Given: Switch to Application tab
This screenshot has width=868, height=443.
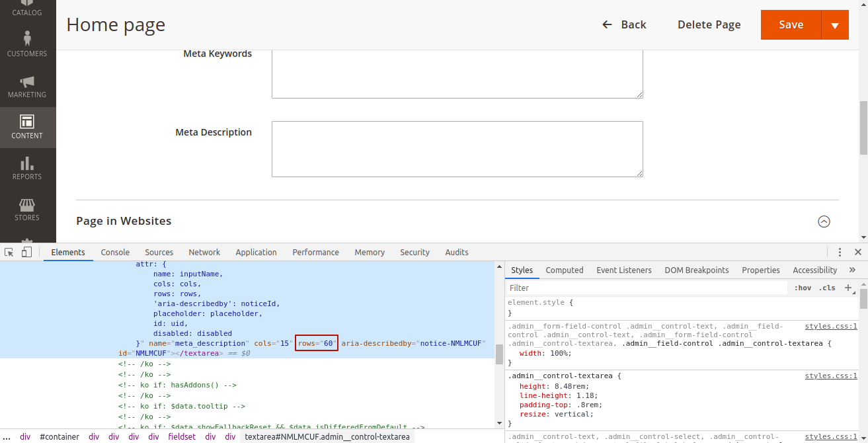Looking at the screenshot, I should [256, 252].
